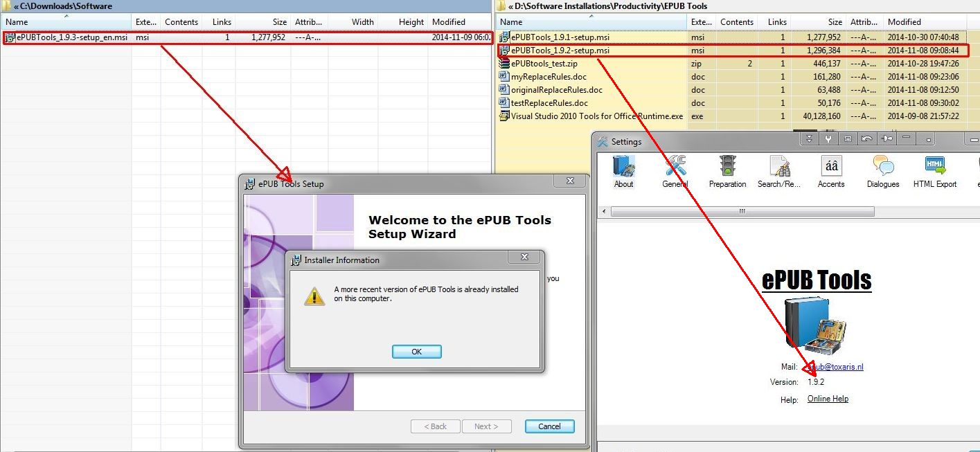980x452 pixels.
Task: Sort right pane by Size column
Action: [818, 22]
